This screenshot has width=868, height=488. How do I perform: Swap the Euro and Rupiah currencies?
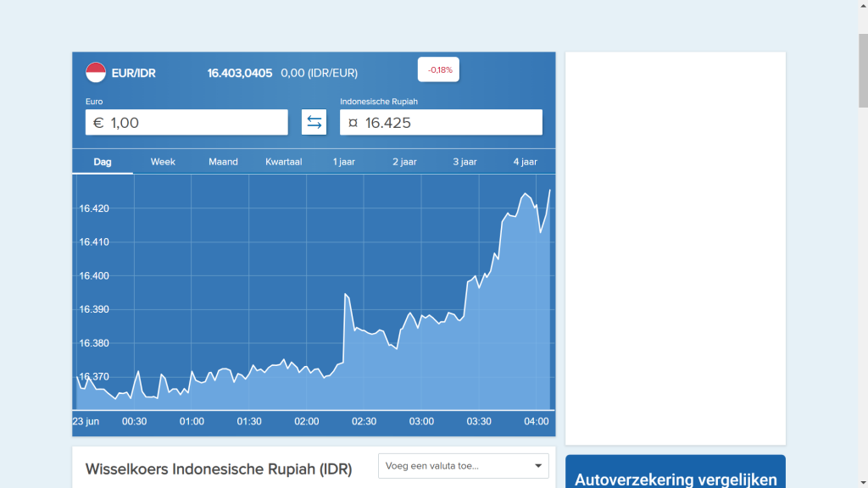[314, 122]
